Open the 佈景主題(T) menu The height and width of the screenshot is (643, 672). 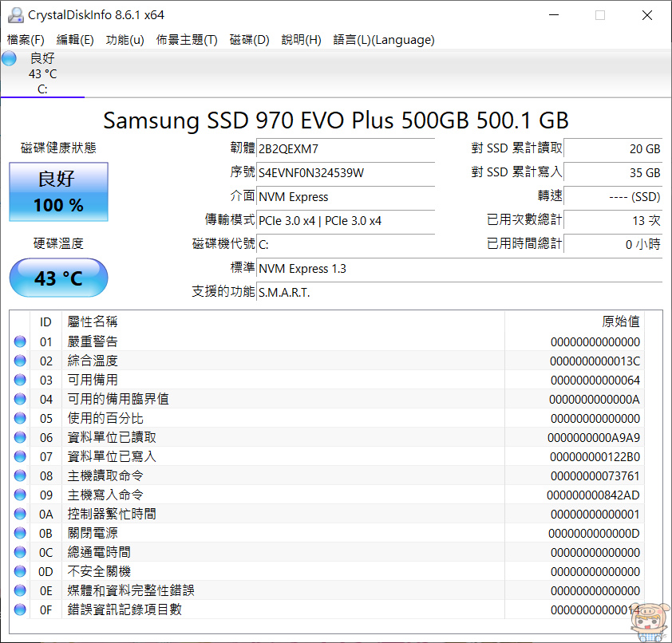coord(187,40)
